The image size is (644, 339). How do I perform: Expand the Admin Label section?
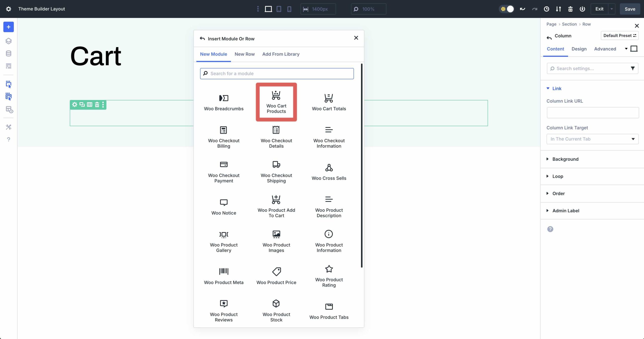click(565, 211)
